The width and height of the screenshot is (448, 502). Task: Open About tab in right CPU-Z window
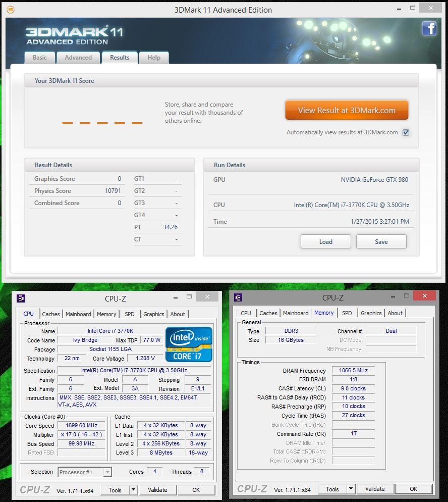(x=395, y=313)
